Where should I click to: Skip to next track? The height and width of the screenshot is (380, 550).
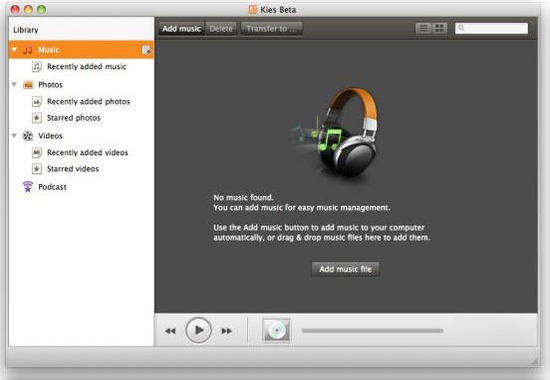click(x=227, y=331)
